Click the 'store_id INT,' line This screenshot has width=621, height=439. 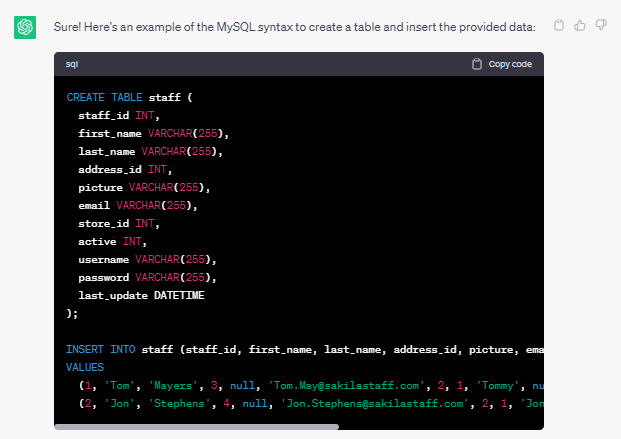point(118,223)
